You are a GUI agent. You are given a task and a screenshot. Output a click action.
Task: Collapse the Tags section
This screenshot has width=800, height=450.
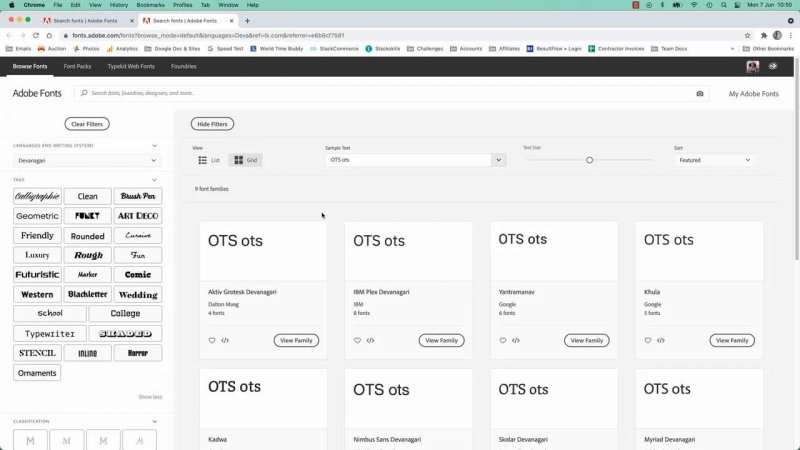click(x=154, y=180)
